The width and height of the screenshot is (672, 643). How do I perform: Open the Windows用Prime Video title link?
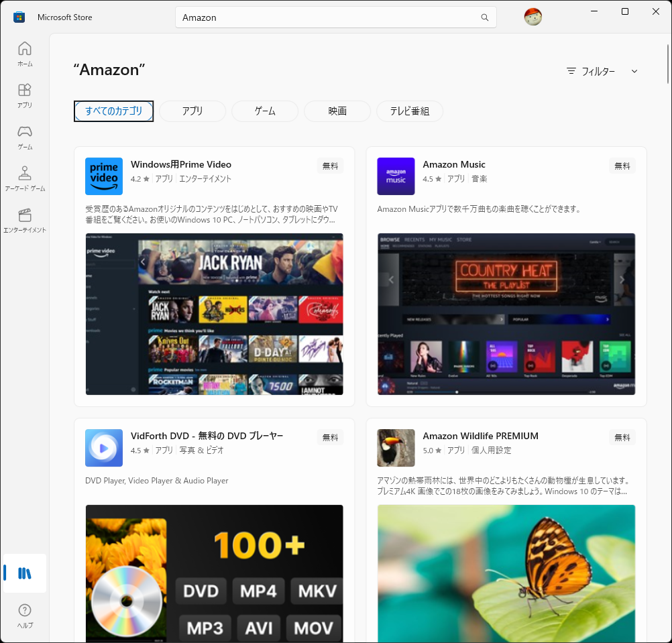(x=181, y=164)
